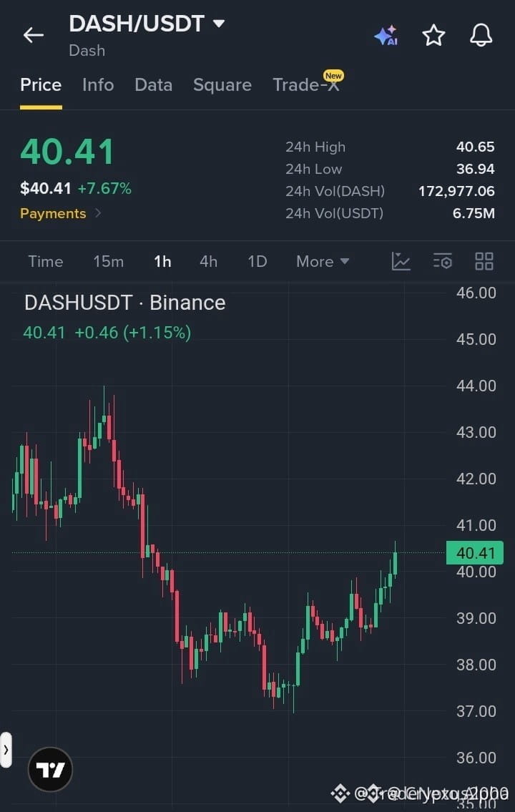The width and height of the screenshot is (515, 812).
Task: Click the 24h Vol(DASH) value 172,977.06
Action: 456,192
